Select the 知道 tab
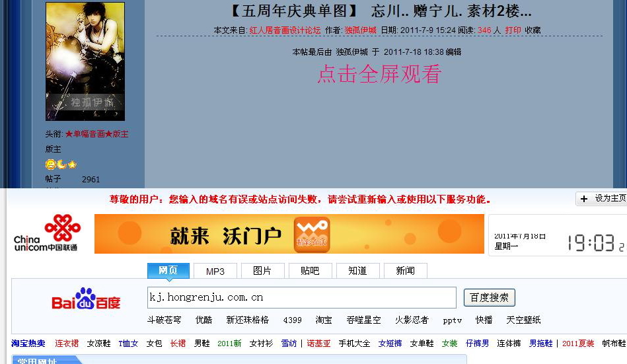Viewport: 627px width, 364px height. 357,271
